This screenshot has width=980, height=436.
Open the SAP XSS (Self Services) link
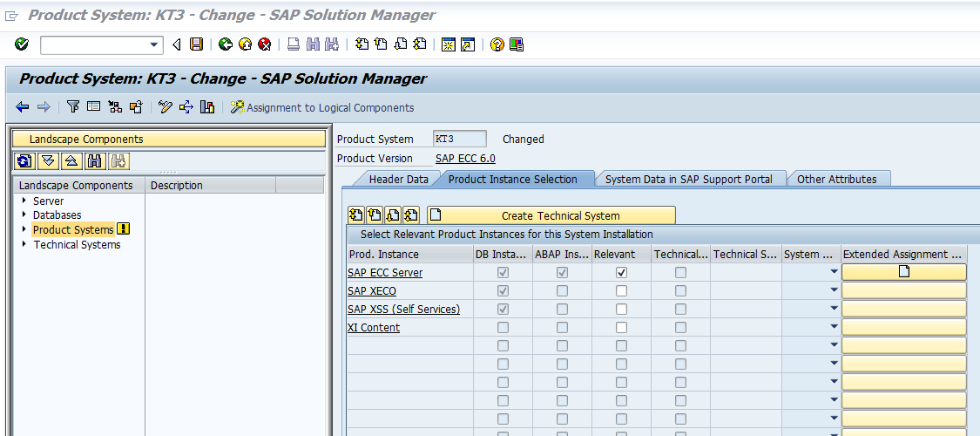[x=403, y=310]
